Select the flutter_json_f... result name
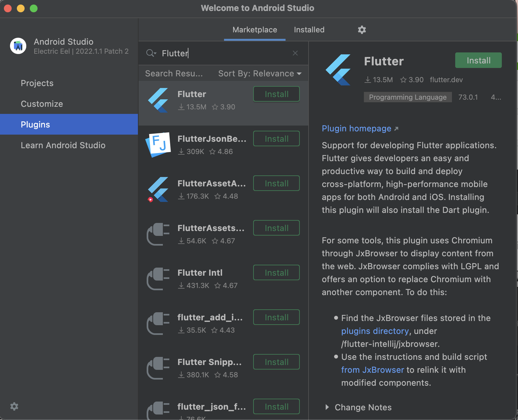 click(212, 407)
